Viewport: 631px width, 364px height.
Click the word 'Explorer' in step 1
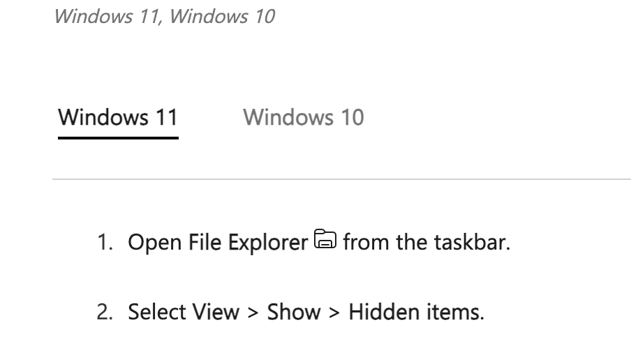pyautogui.click(x=268, y=243)
